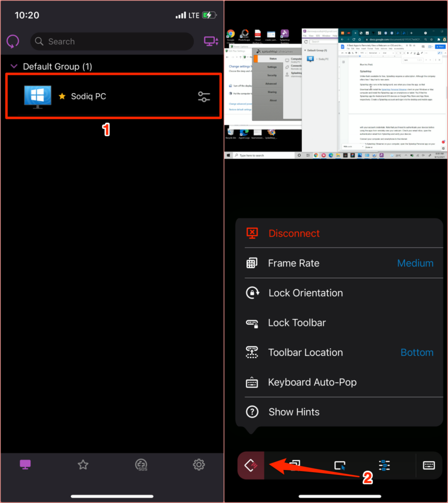Open the SOS tab icon
This screenshot has width=448, height=503.
tap(141, 465)
